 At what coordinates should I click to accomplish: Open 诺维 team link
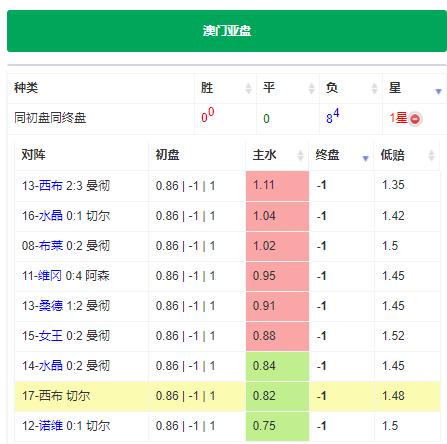[51, 426]
